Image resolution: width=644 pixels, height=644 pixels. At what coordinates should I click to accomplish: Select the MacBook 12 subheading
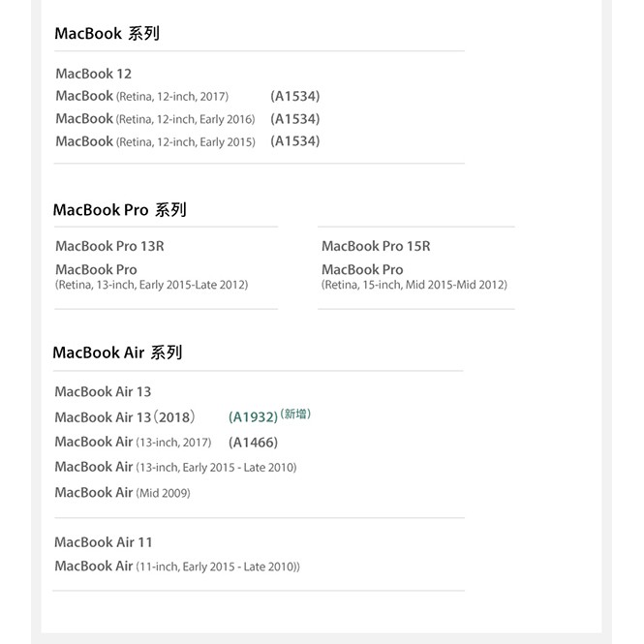(93, 74)
